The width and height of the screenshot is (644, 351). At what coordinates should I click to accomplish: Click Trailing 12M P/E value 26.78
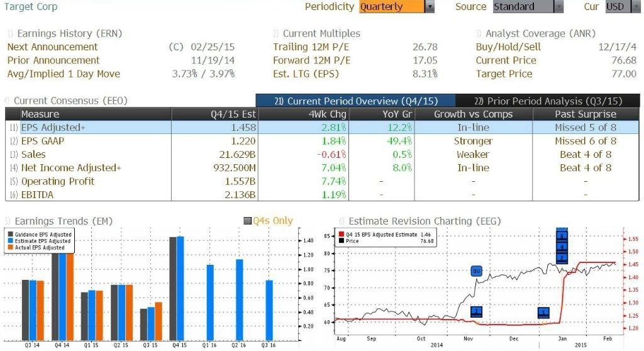pyautogui.click(x=425, y=47)
